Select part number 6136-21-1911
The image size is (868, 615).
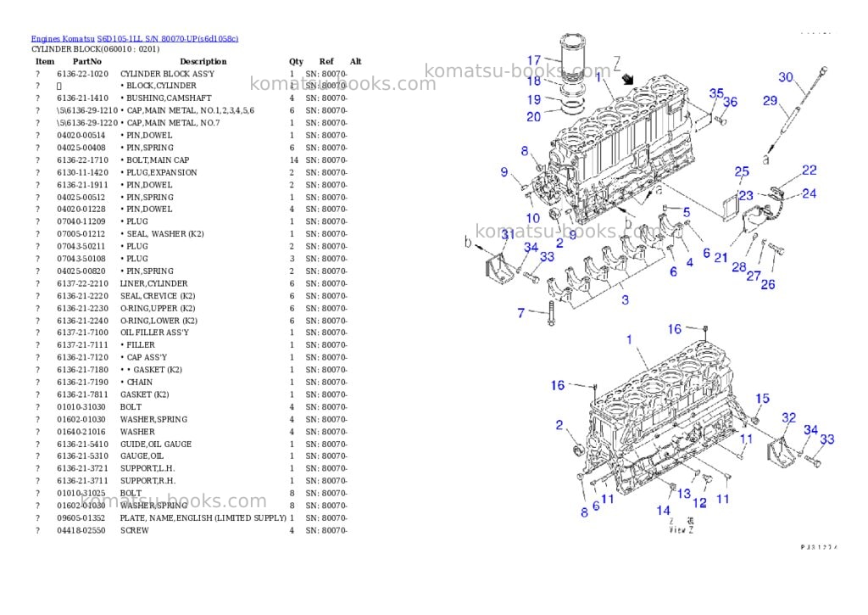tap(82, 185)
